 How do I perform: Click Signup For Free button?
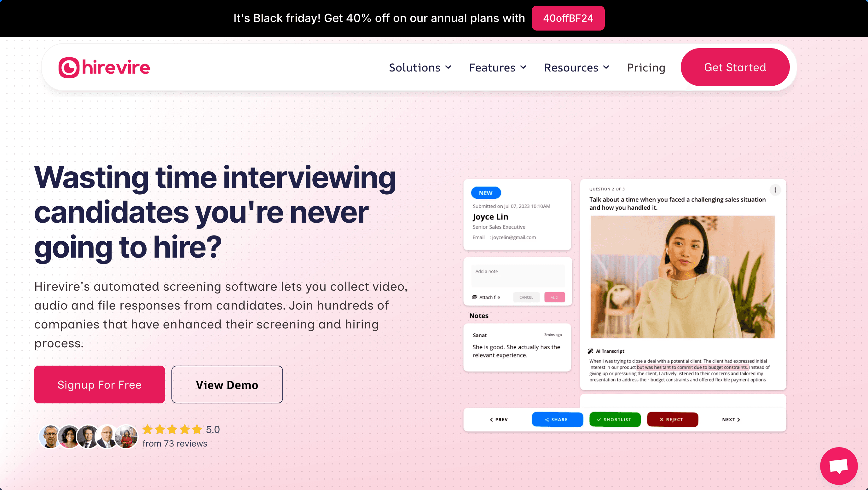tap(99, 385)
